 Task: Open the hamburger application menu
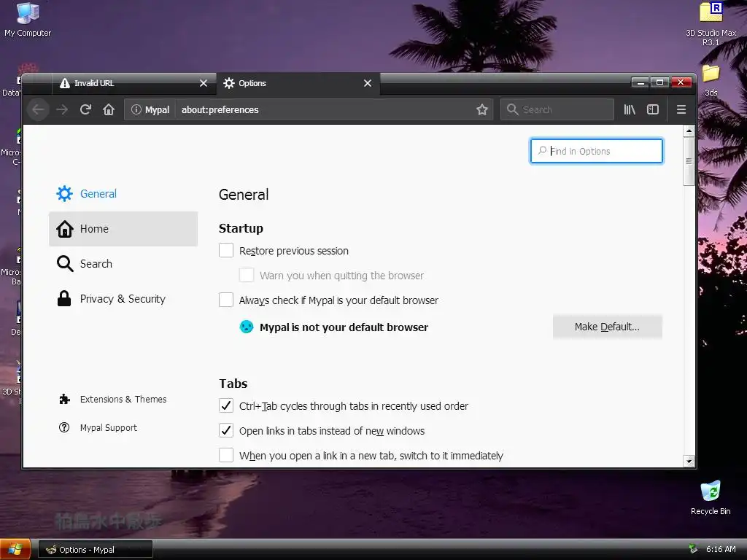pos(681,109)
